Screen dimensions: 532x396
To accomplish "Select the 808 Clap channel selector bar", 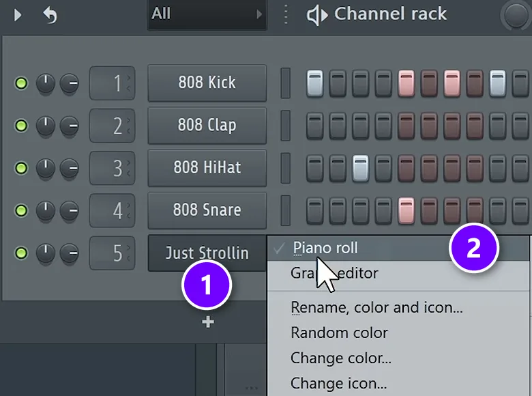I will [286, 126].
